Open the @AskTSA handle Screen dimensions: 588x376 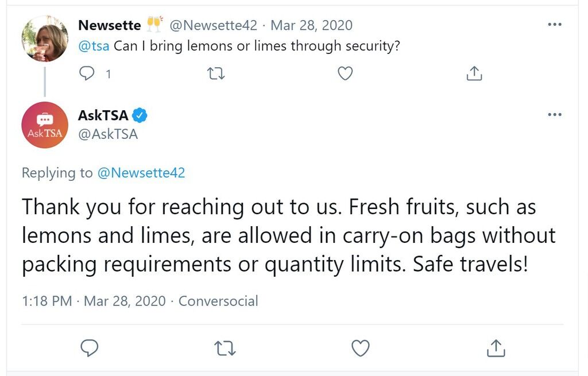point(108,134)
